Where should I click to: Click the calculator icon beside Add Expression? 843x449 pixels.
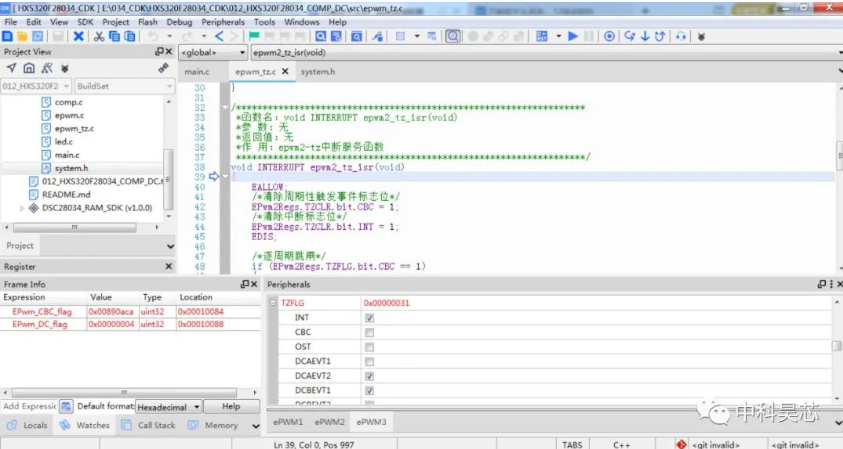tap(66, 406)
